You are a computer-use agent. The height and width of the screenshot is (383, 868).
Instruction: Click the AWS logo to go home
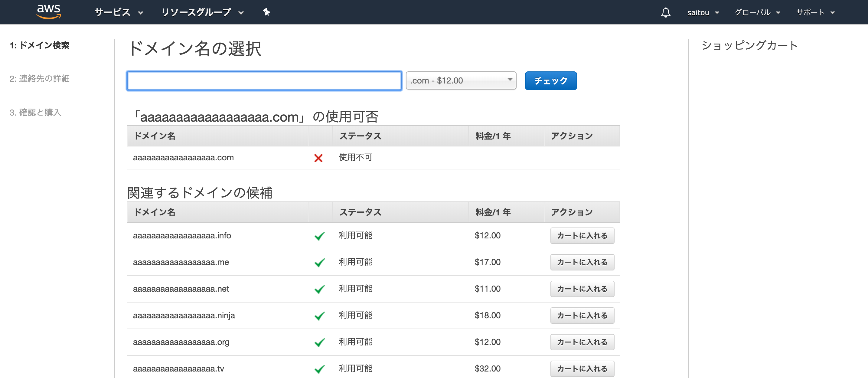tap(48, 11)
